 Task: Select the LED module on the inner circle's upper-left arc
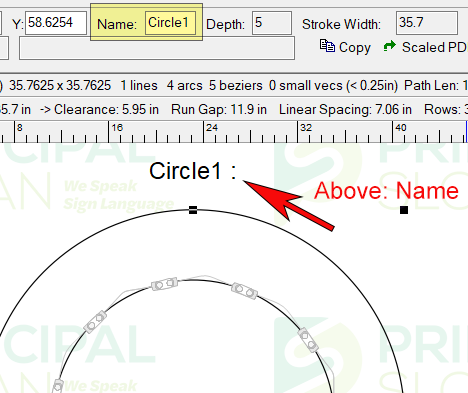(95, 322)
